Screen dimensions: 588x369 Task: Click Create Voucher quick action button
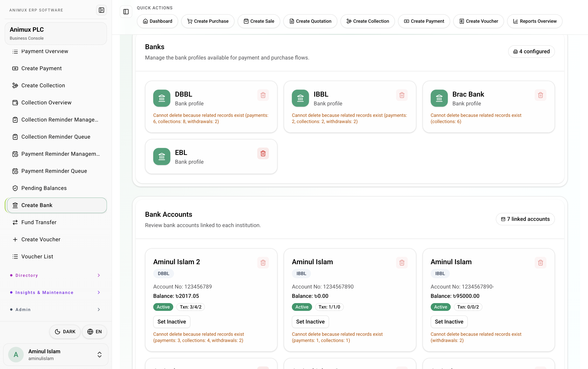[479, 21]
